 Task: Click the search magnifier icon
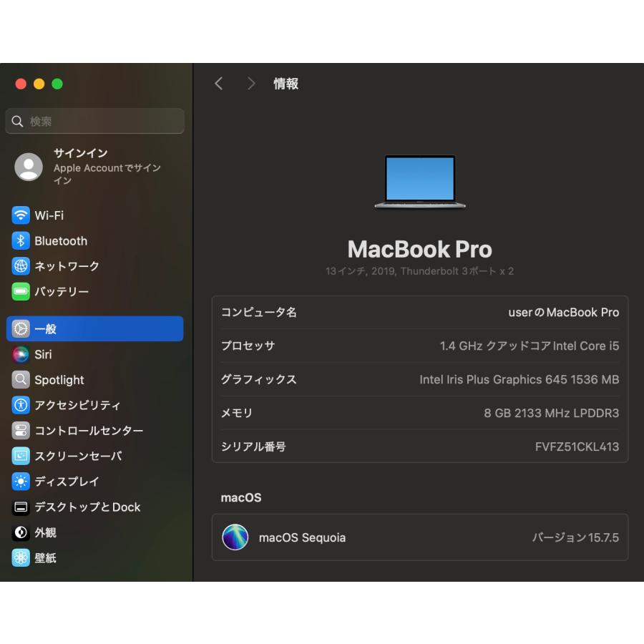pos(17,121)
